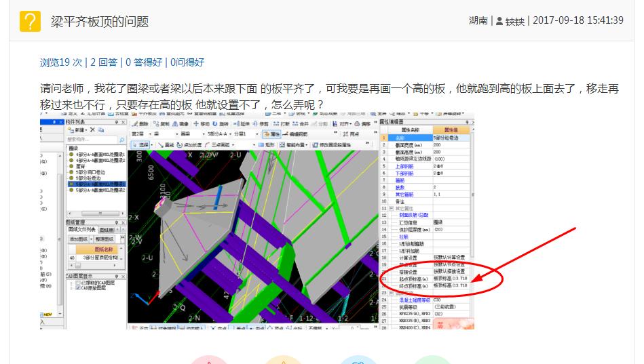
Task: Click the 添加图纸 button
Action: 79,239
